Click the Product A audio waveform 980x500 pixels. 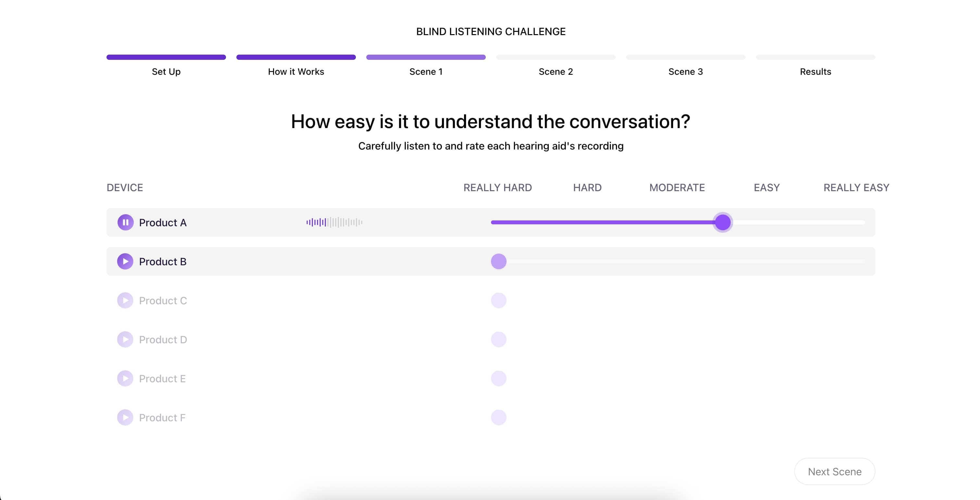334,222
